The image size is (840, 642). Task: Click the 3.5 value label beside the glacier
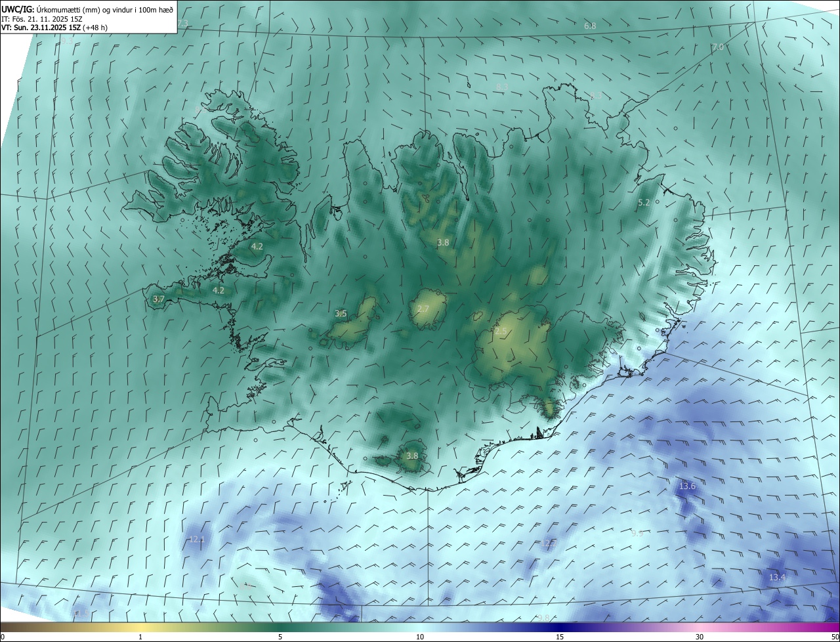coord(341,314)
